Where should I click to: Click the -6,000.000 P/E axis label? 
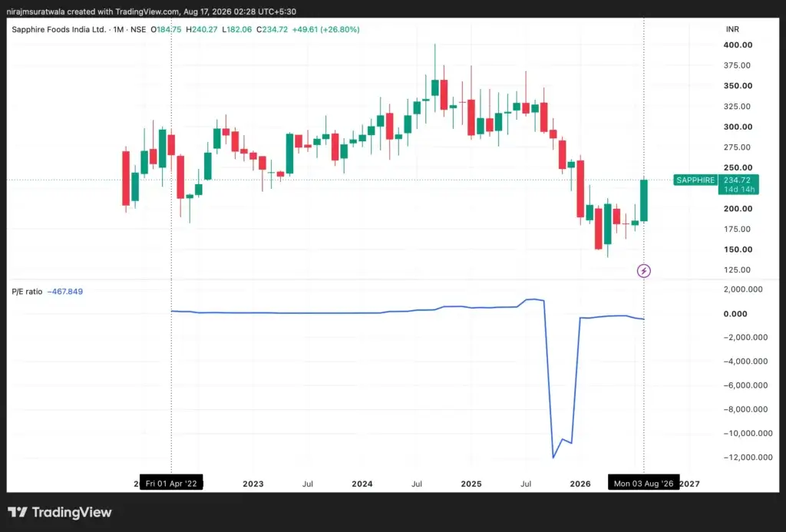tap(745, 385)
